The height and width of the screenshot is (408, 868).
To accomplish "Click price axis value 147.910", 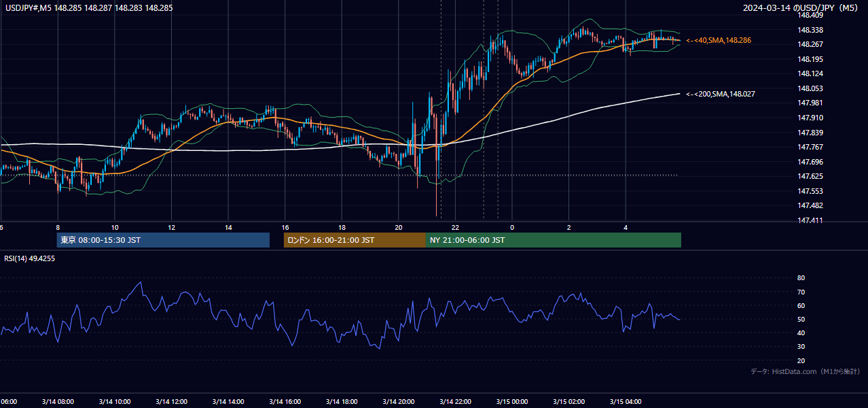I will (x=810, y=118).
